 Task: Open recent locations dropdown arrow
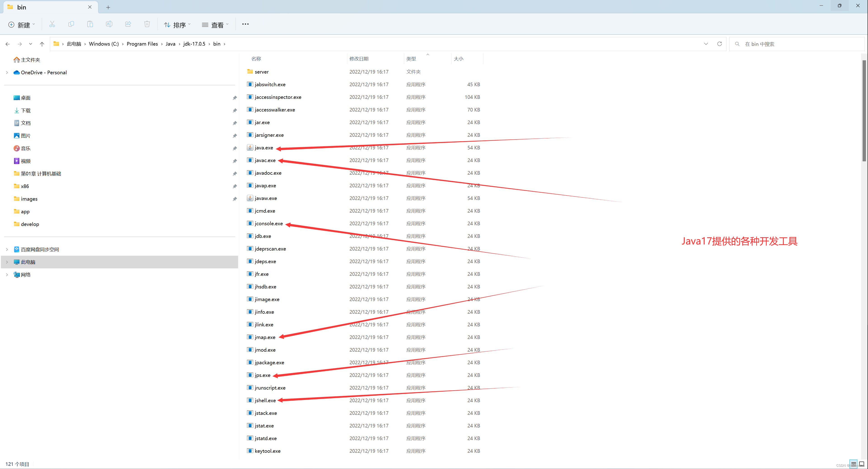point(31,44)
